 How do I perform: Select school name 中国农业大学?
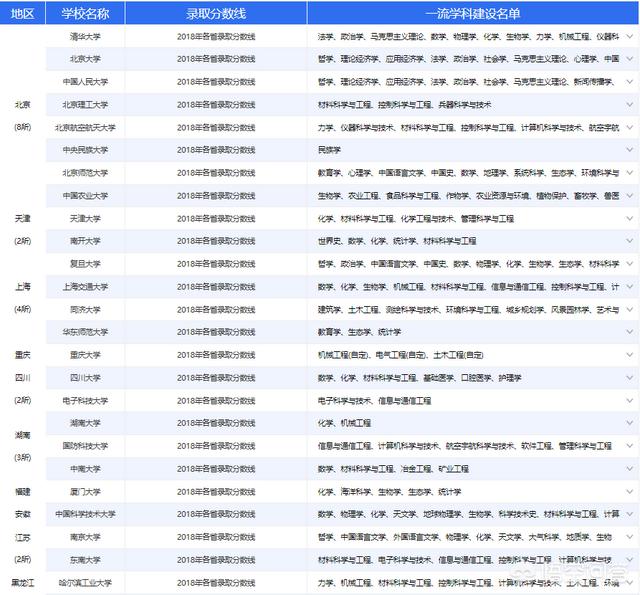[x=85, y=195]
